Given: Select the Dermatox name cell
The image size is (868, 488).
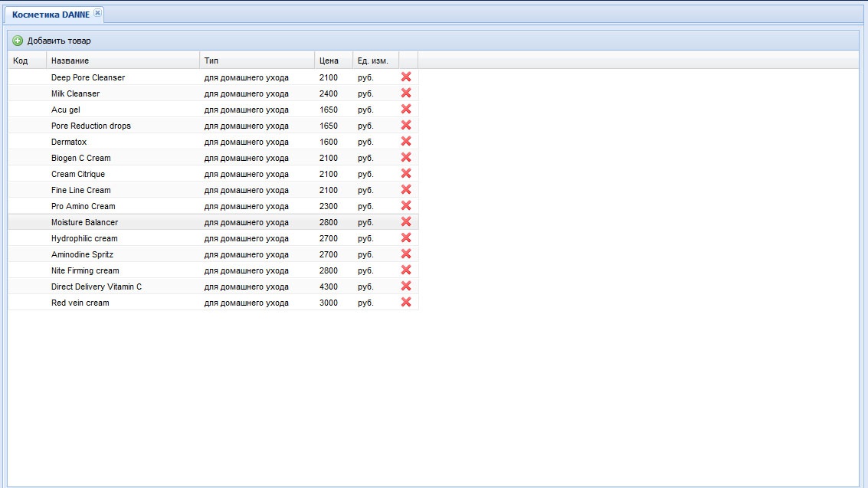Looking at the screenshot, I should (x=123, y=142).
